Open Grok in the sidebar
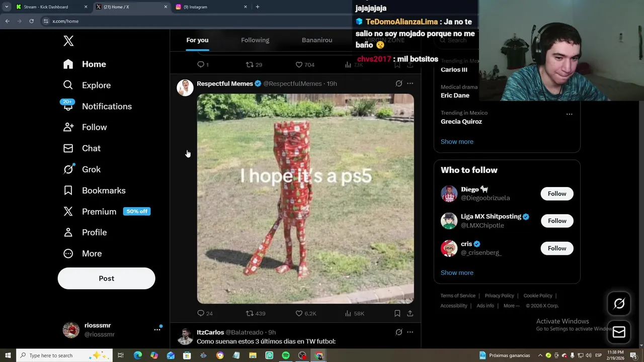Screen dimensions: 644x362 (82, 169)
